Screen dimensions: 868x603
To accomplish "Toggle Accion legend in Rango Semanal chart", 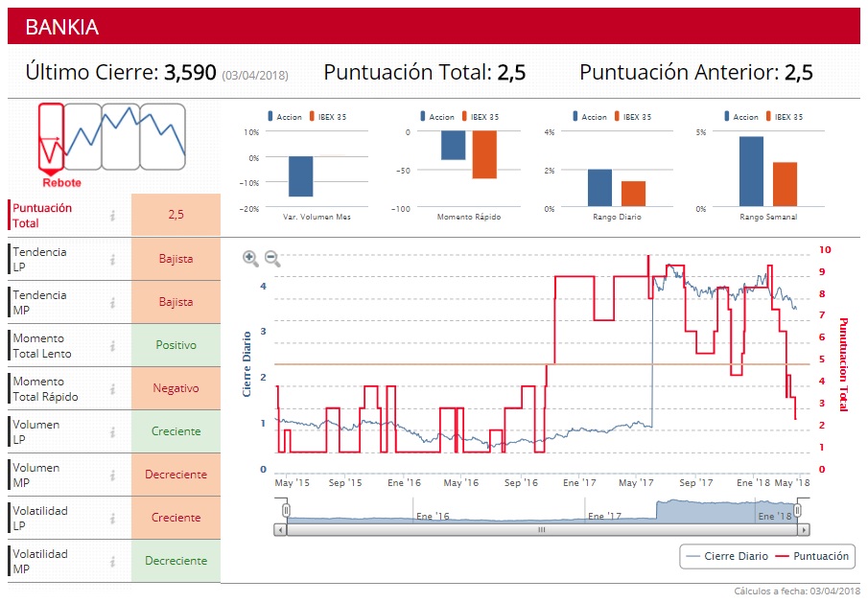I will (x=741, y=117).
